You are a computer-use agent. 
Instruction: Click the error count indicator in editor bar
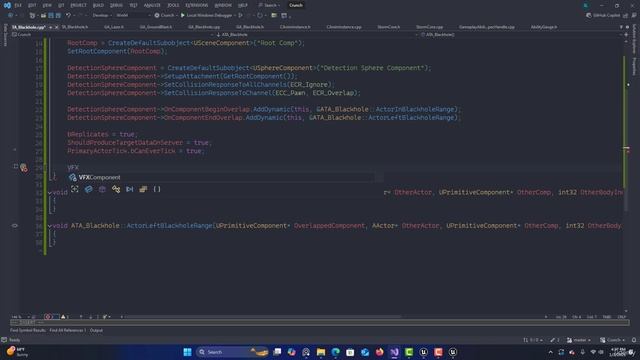[x=51, y=317]
